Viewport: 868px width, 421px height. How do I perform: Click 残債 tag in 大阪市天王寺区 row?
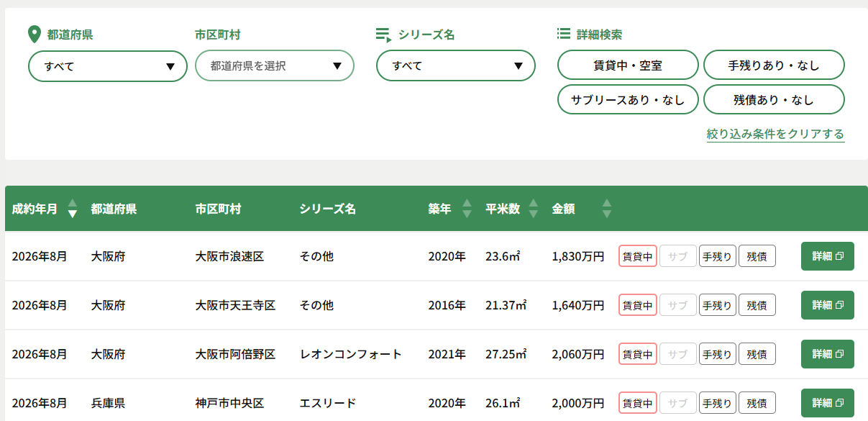tap(757, 305)
